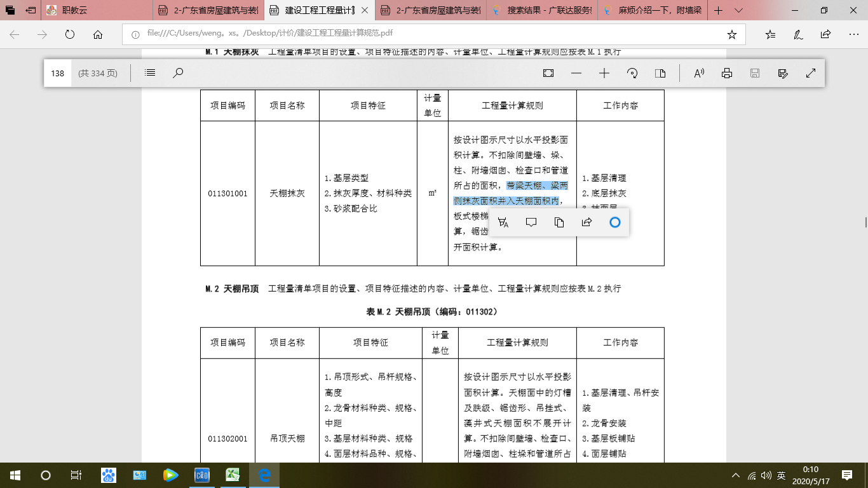Go forward with the arrow button
Screen dimensions: 868x488
pos(42,35)
